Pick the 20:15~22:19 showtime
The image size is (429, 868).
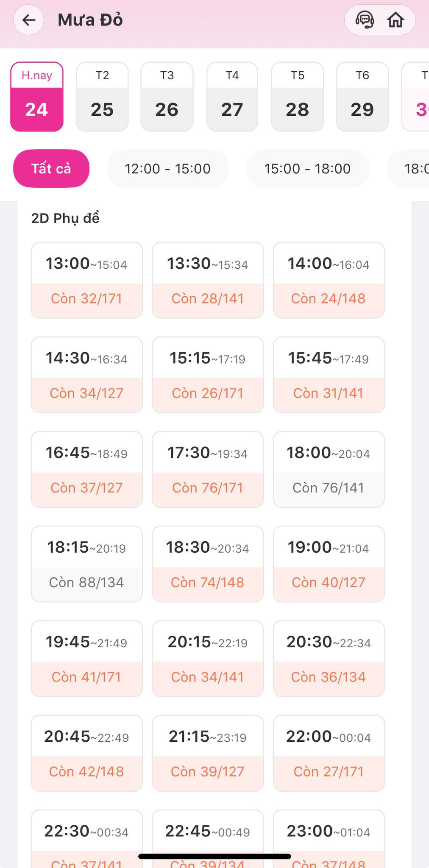click(208, 658)
